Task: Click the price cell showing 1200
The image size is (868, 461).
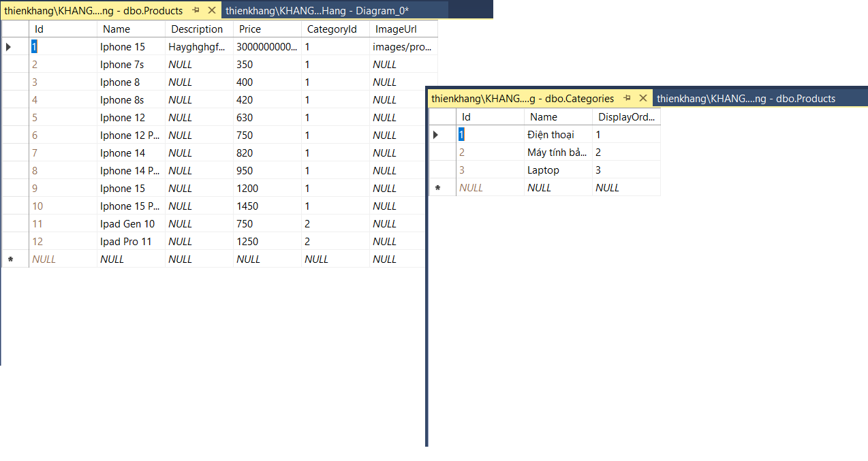Action: tap(267, 189)
